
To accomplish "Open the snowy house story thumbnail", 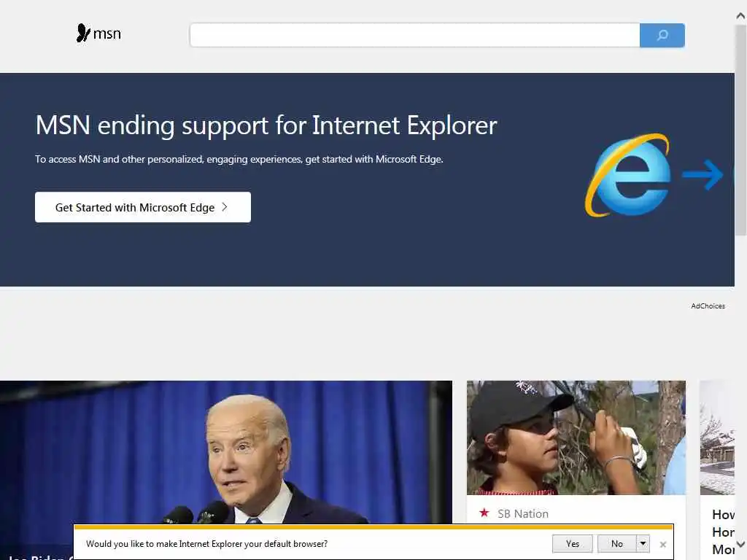I will (x=717, y=437).
